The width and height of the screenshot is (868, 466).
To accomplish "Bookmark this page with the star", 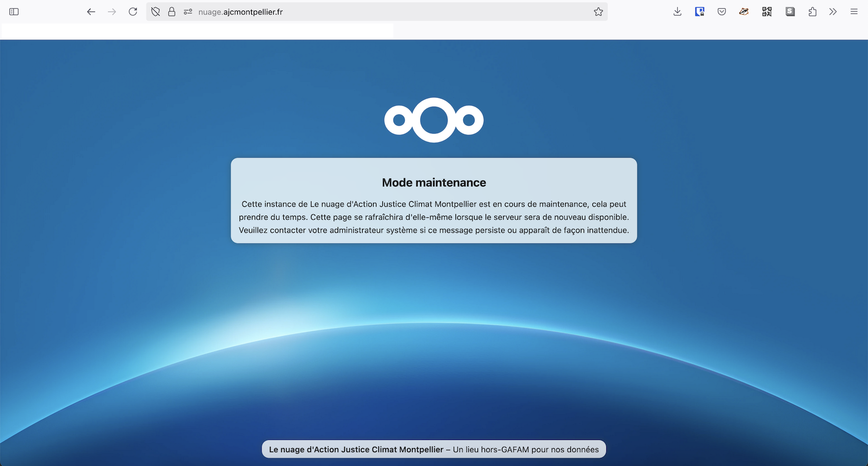I will 598,12.
